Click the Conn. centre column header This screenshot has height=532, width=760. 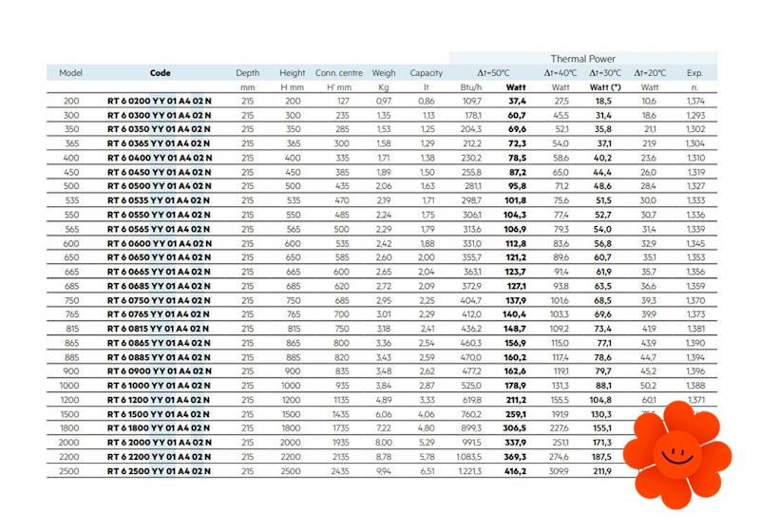(x=339, y=73)
